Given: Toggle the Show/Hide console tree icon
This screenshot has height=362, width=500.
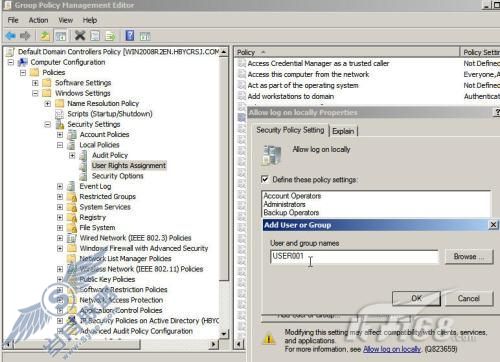Looking at the screenshot, I should pos(60,36).
